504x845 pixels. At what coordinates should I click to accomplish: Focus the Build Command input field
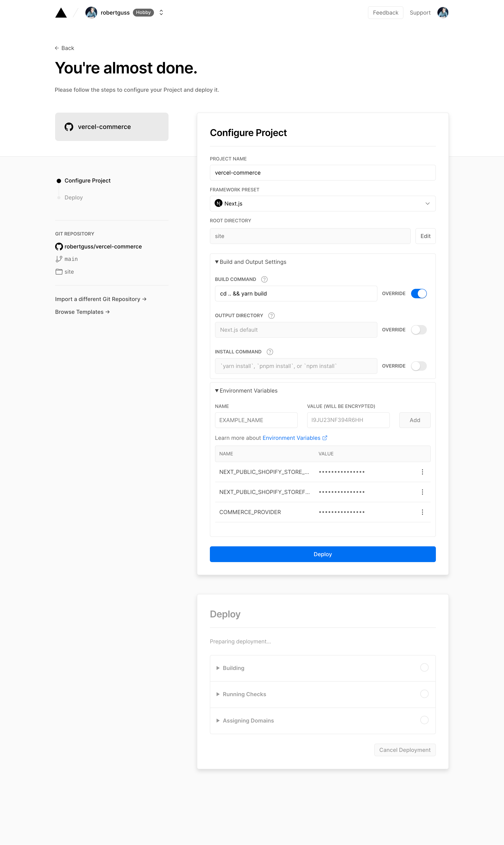[296, 294]
